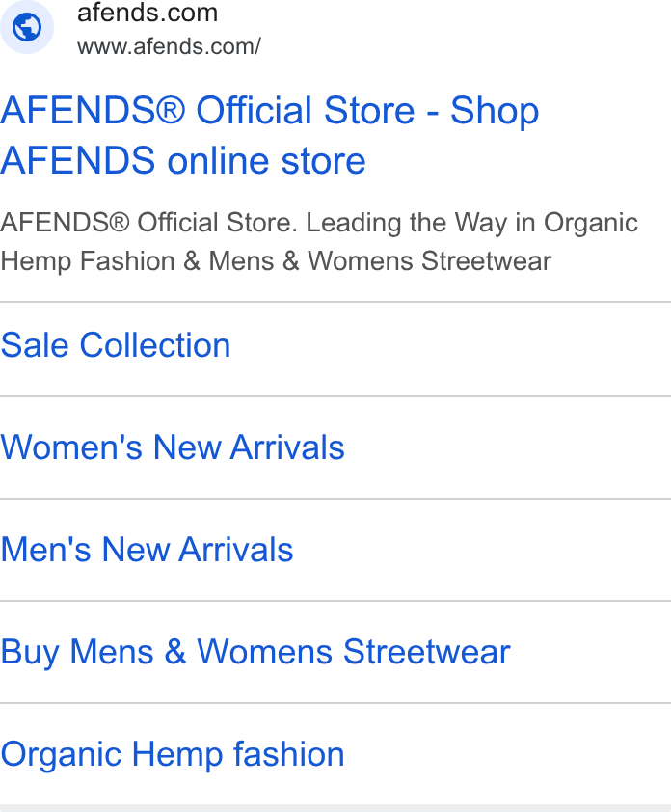
Task: Open Buy Mens & Womens Streetwear link
Action: (x=255, y=652)
